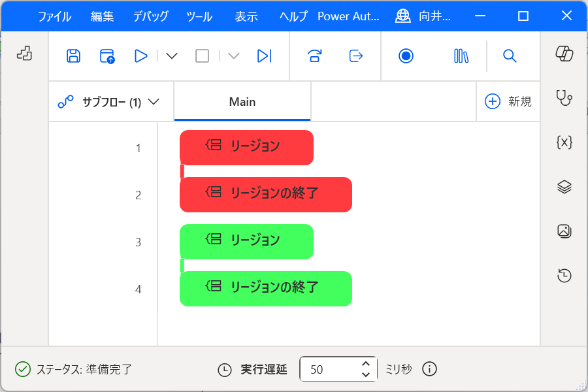Click line number 1
This screenshot has width=588, height=392.
click(x=139, y=148)
